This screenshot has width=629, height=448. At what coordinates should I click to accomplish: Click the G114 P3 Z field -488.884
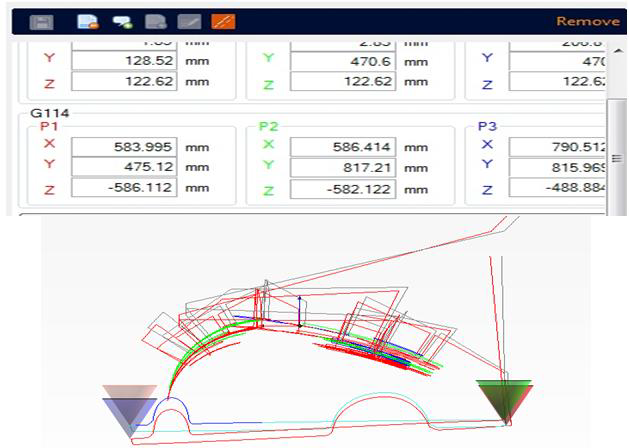556,187
